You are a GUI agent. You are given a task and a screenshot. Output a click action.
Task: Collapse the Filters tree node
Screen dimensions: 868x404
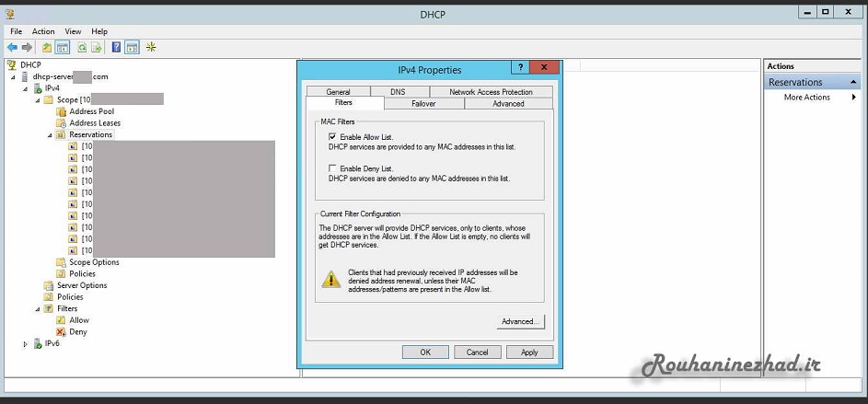[38, 309]
